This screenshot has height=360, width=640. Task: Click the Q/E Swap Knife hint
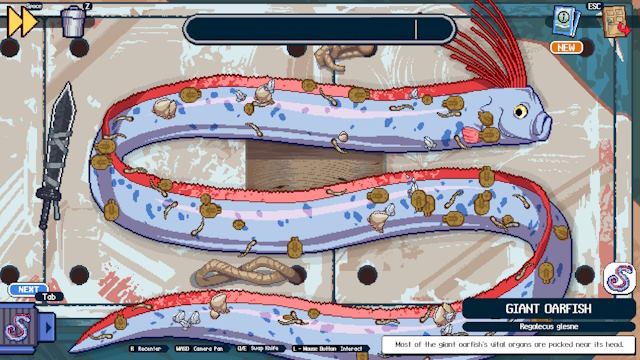(258, 349)
